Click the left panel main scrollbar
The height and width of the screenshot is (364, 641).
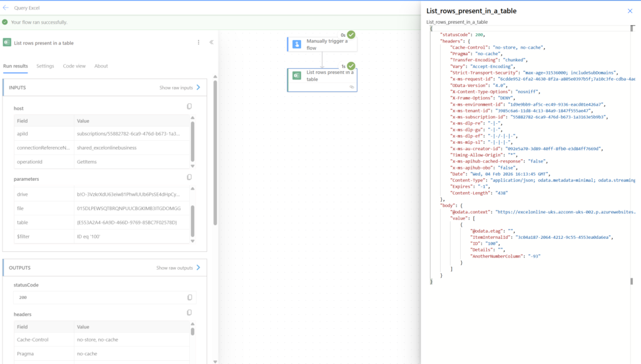(x=215, y=153)
